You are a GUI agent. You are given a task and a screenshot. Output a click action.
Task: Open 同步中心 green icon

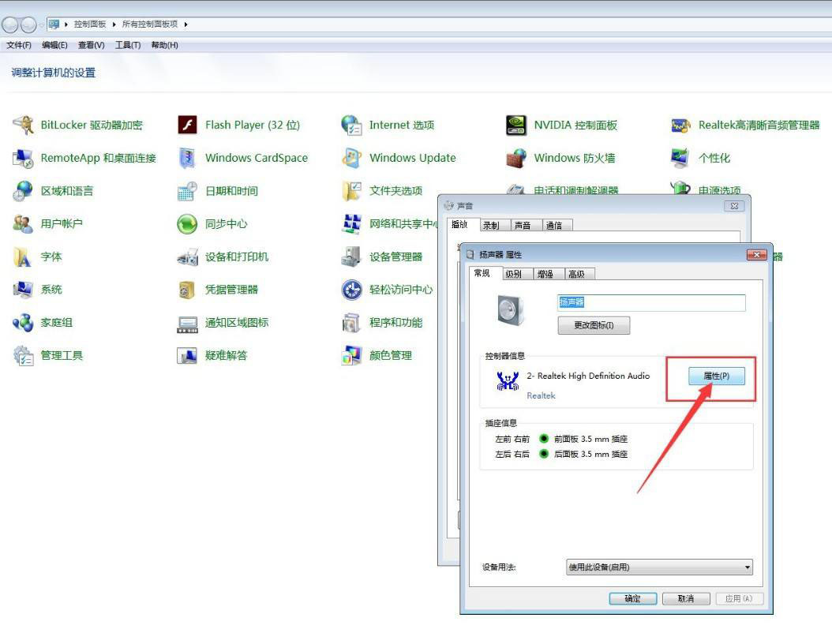[x=187, y=224]
